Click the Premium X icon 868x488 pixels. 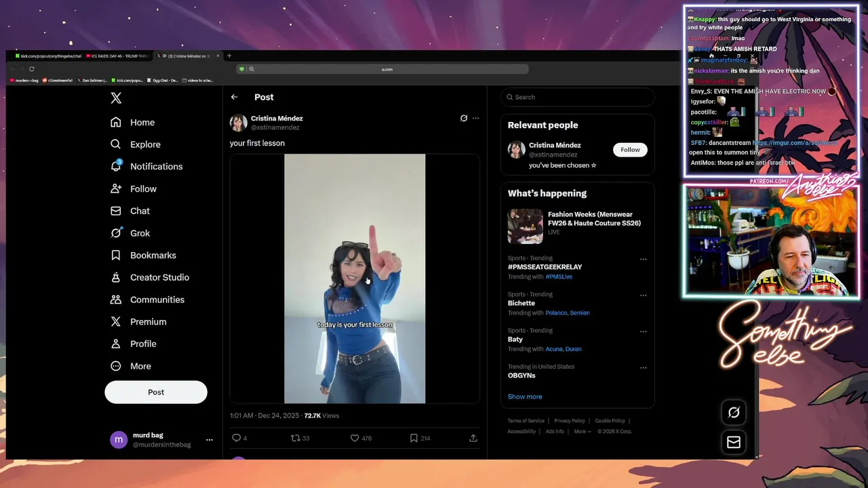116,321
